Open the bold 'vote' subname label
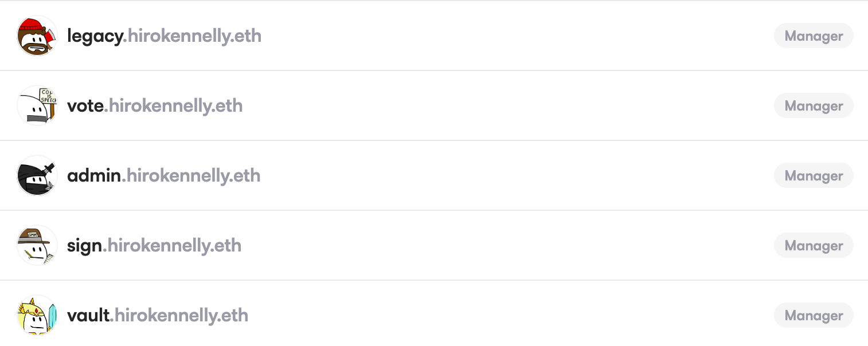Viewport: 868px width, 346px height. pyautogui.click(x=85, y=106)
